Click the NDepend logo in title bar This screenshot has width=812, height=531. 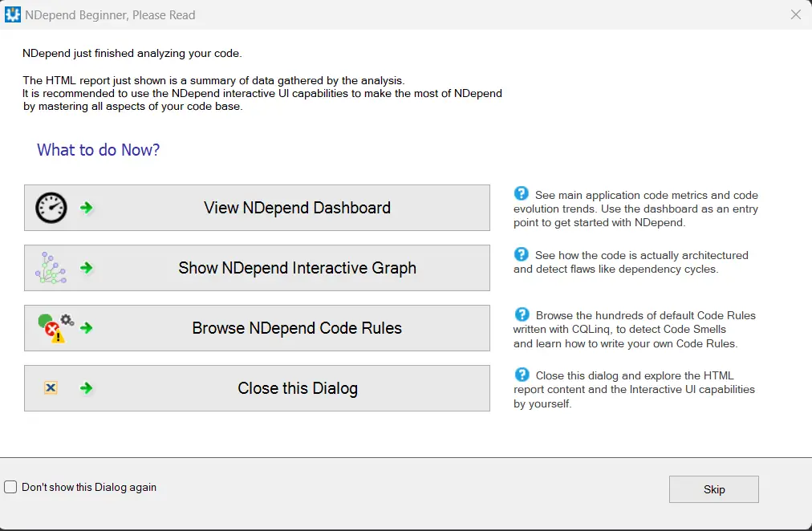pyautogui.click(x=12, y=14)
